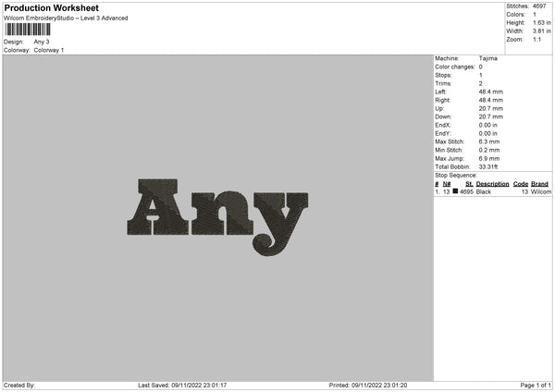Click the Design name 'Any 3'

pyautogui.click(x=42, y=42)
